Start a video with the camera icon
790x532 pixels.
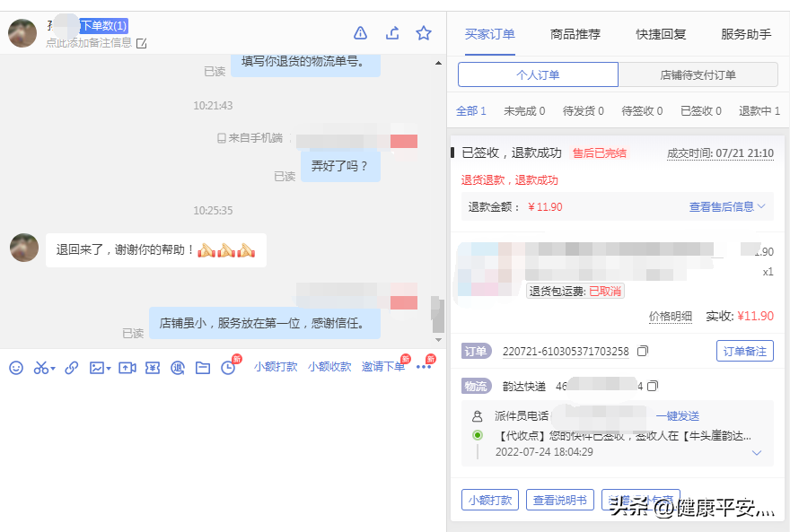(x=126, y=367)
